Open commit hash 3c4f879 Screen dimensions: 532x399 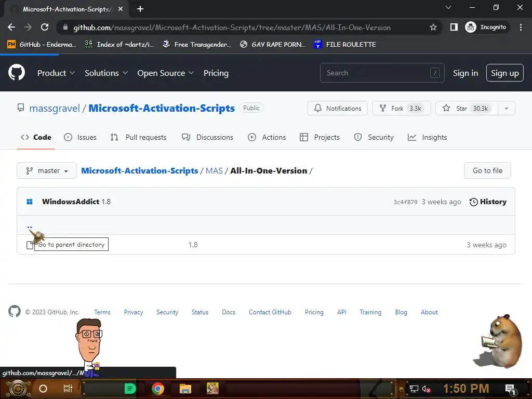(405, 202)
